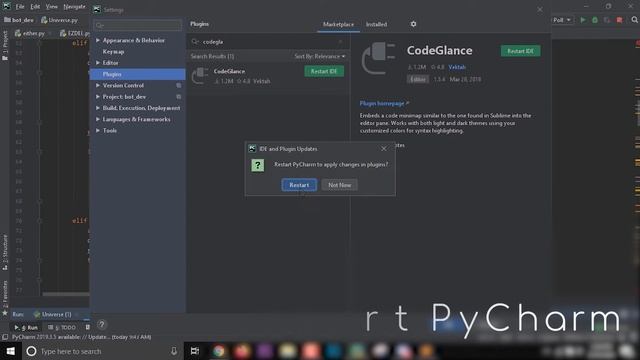Click the taskbar microphone icon
640x360 pixels.
click(174, 351)
